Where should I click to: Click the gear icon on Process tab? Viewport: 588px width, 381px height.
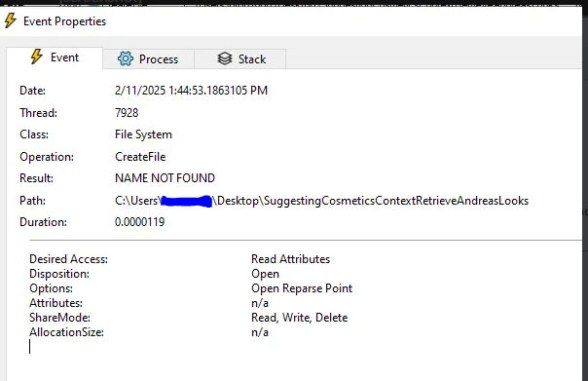[x=126, y=58]
